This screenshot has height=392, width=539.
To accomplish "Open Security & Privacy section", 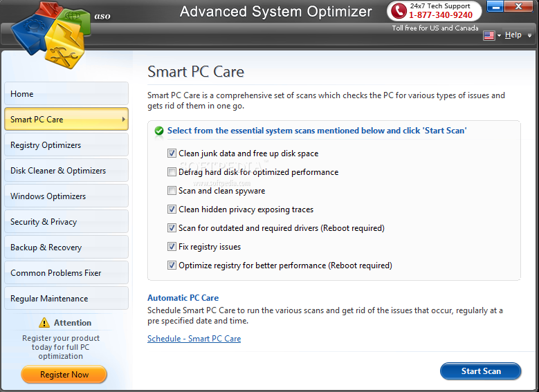I will 66,222.
